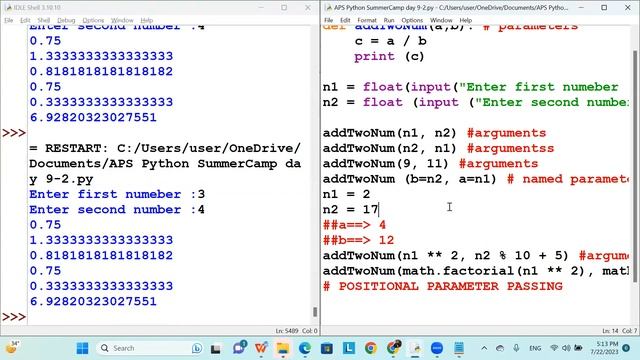Screen dimensions: 640x360
Task: Open OneDrive cloud tray icon
Action: pyautogui.click(x=500, y=348)
